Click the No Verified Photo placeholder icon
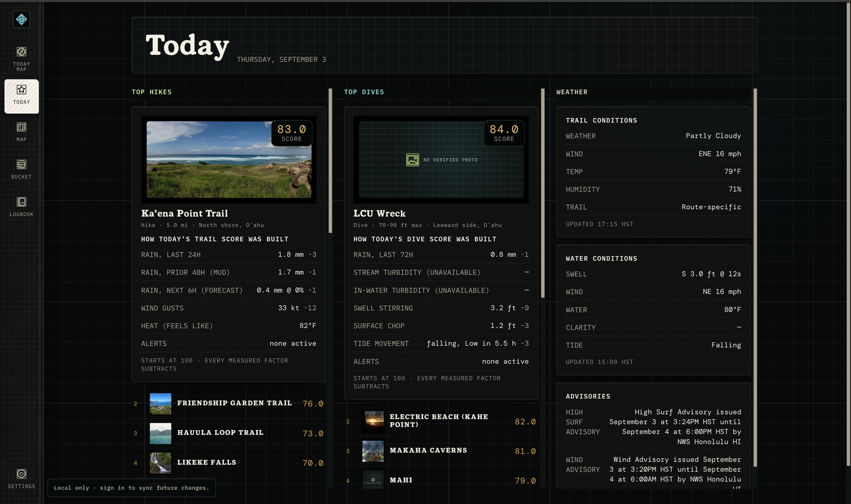Image resolution: width=851 pixels, height=504 pixels. pyautogui.click(x=412, y=159)
